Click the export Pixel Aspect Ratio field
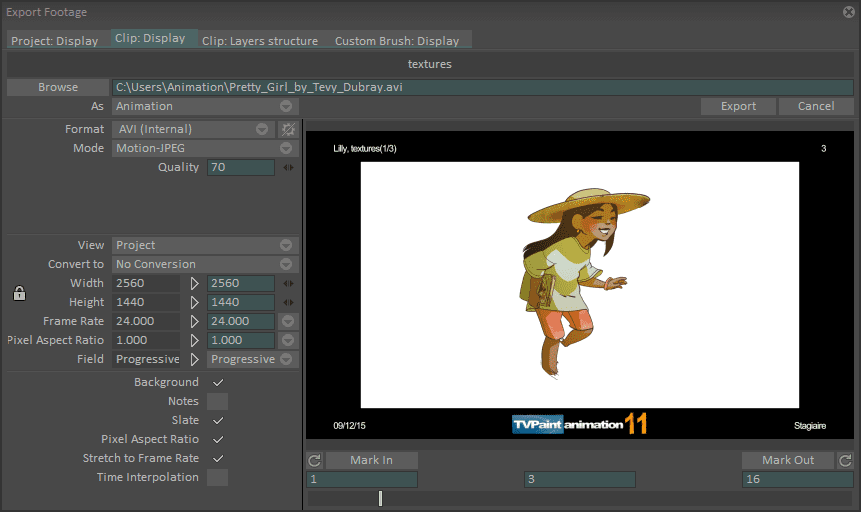Image resolution: width=861 pixels, height=512 pixels. (241, 340)
